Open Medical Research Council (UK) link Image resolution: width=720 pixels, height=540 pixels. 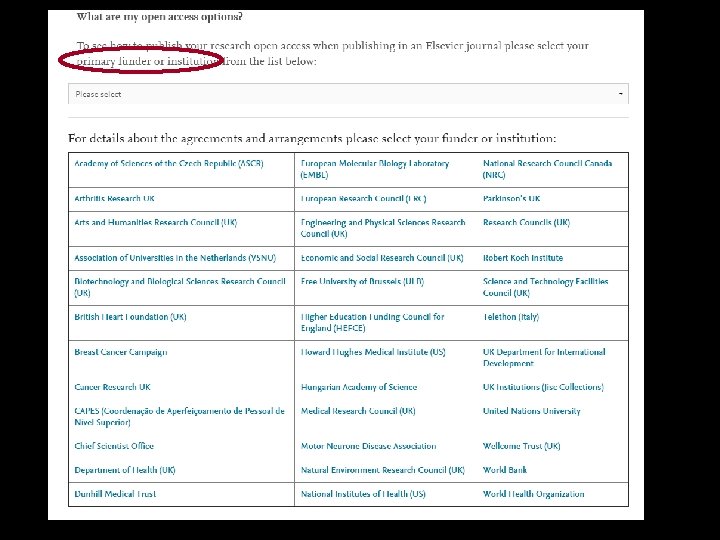coord(358,411)
